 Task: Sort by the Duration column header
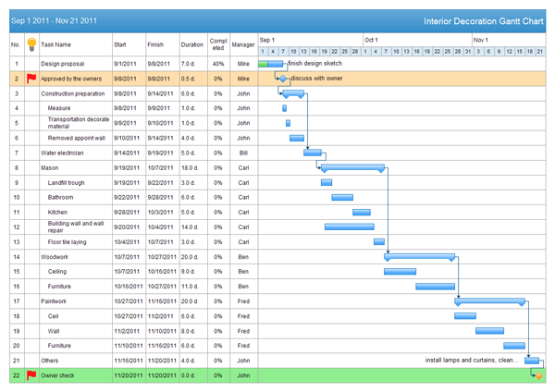point(191,43)
